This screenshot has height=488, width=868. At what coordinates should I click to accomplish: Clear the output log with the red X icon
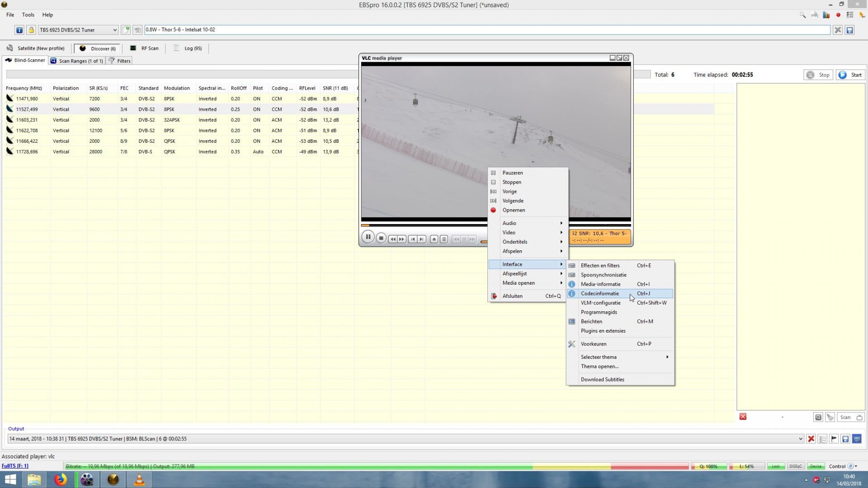pos(811,438)
